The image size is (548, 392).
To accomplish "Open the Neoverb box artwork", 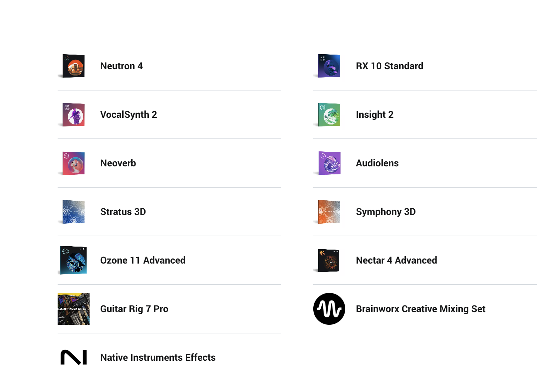I will pos(74,163).
